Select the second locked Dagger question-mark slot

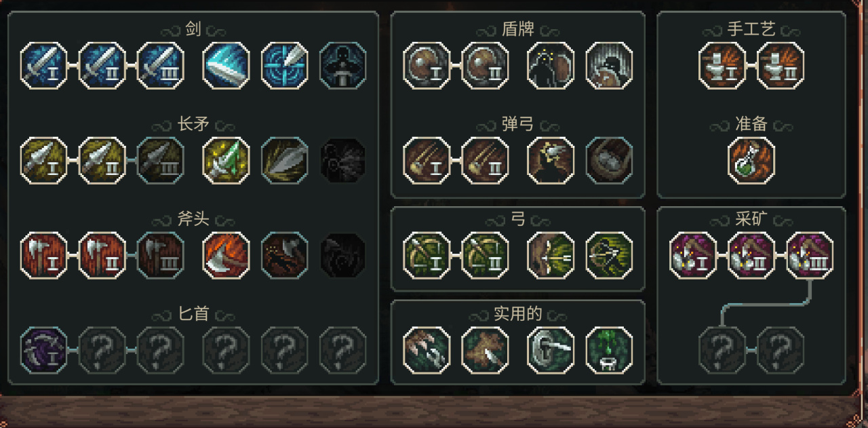coord(161,351)
